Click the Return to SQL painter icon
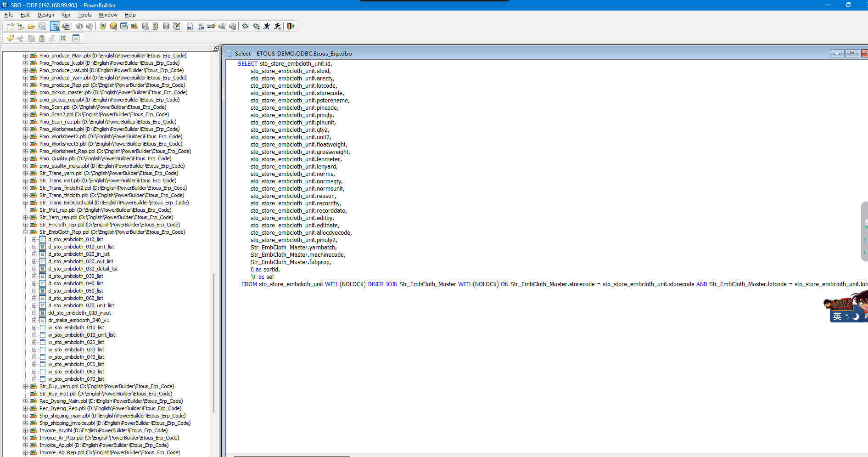The width and height of the screenshot is (868, 457). (76, 38)
